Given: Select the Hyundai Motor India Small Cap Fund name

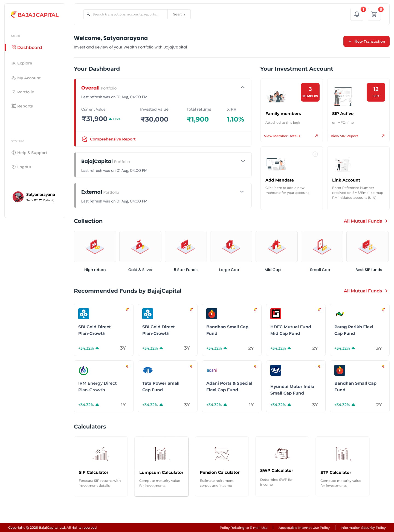Looking at the screenshot, I should click(292, 390).
